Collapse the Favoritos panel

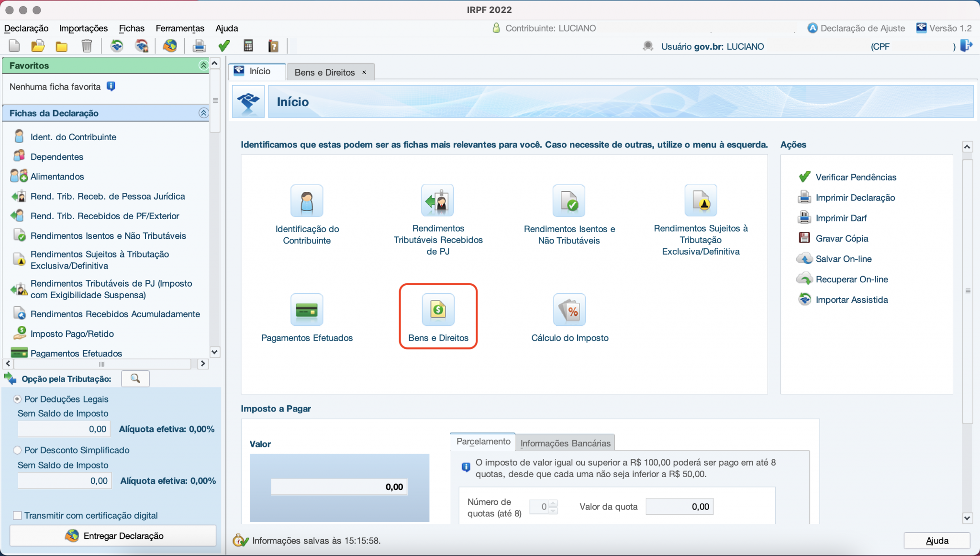click(x=203, y=65)
